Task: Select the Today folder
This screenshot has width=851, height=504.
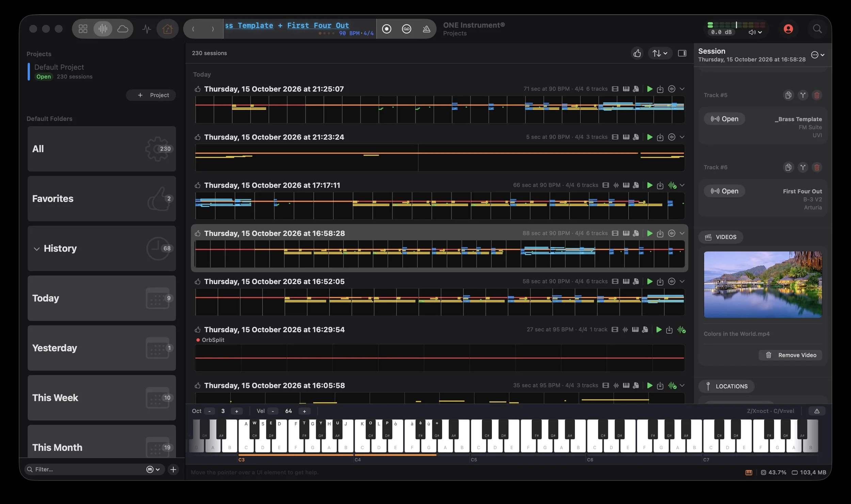Action: 101,298
